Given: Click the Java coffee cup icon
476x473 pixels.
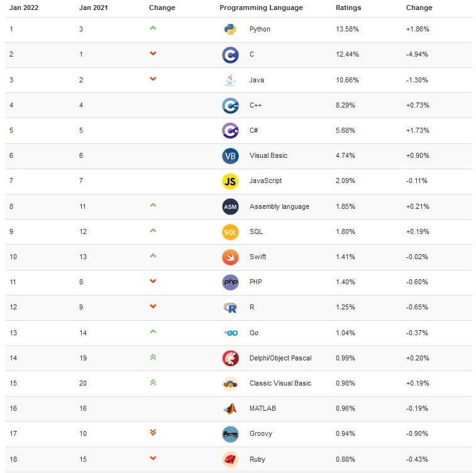Looking at the screenshot, I should tap(230, 80).
